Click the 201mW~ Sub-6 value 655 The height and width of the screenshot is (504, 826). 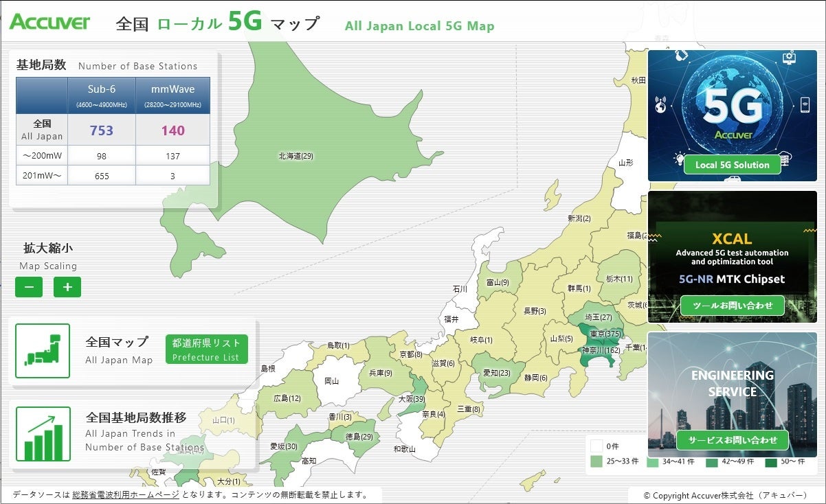click(x=102, y=176)
